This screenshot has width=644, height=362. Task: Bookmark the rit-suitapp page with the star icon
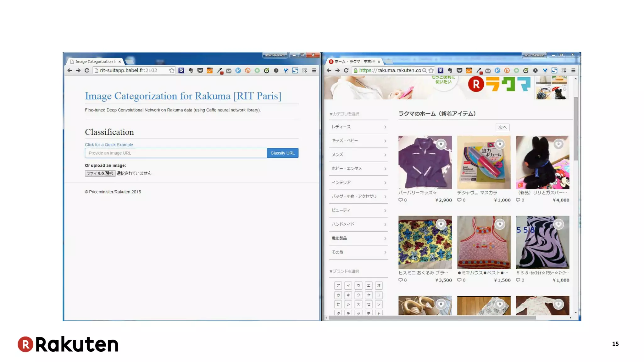pos(171,70)
